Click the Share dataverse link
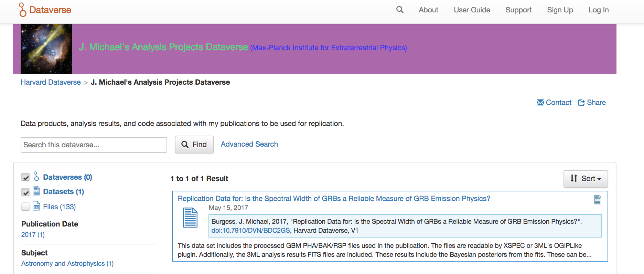 click(592, 103)
